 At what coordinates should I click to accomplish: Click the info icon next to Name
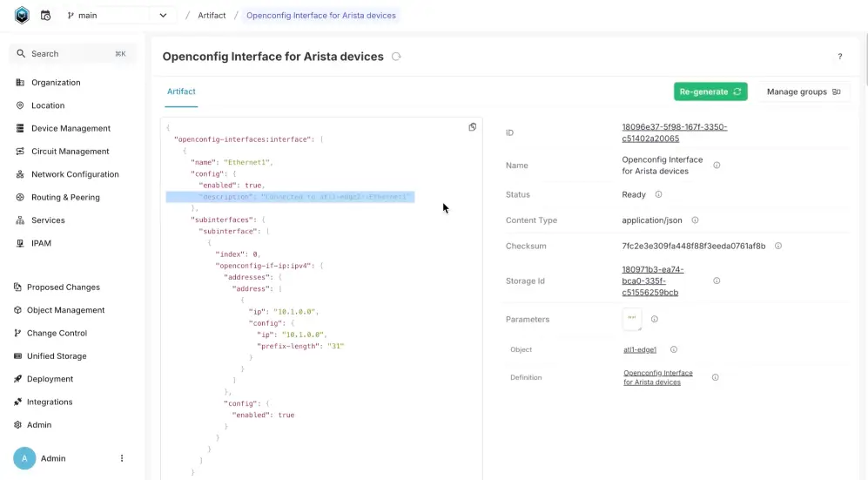(717, 165)
